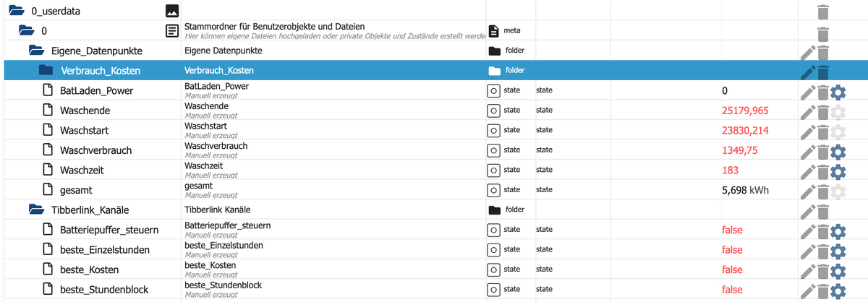Open custom settings gear for Waschzeit

[x=838, y=171]
